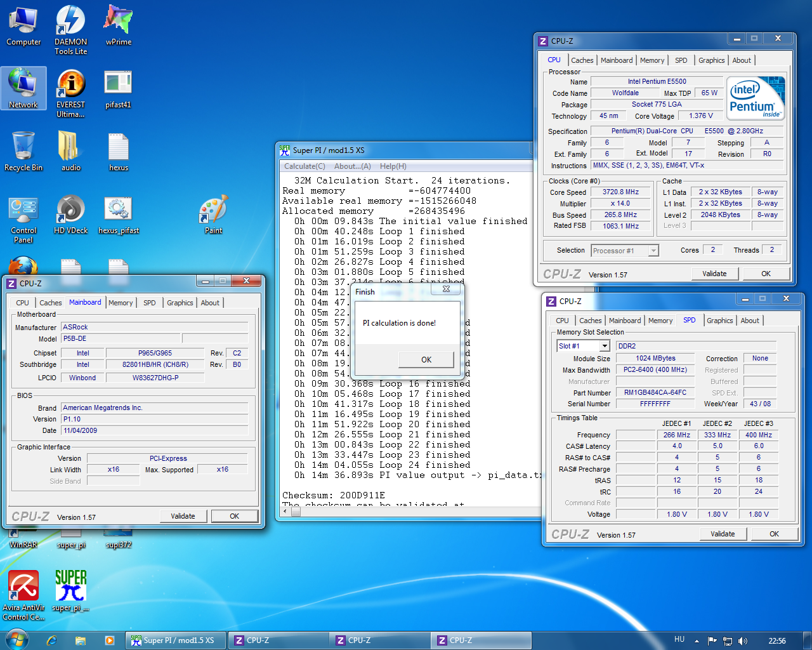This screenshot has height=650, width=812.
Task: Click the Checksum: 200D911E line
Action: pyautogui.click(x=334, y=495)
